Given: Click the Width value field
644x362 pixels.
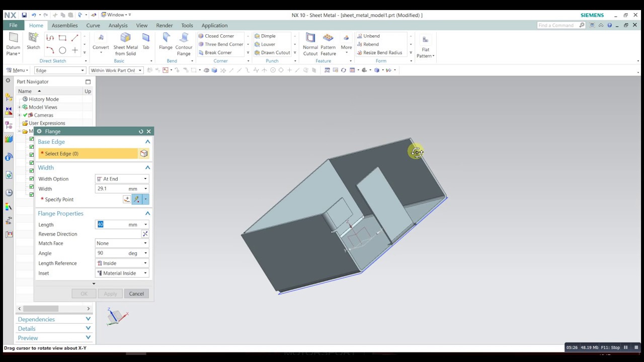Looking at the screenshot, I should (111, 189).
